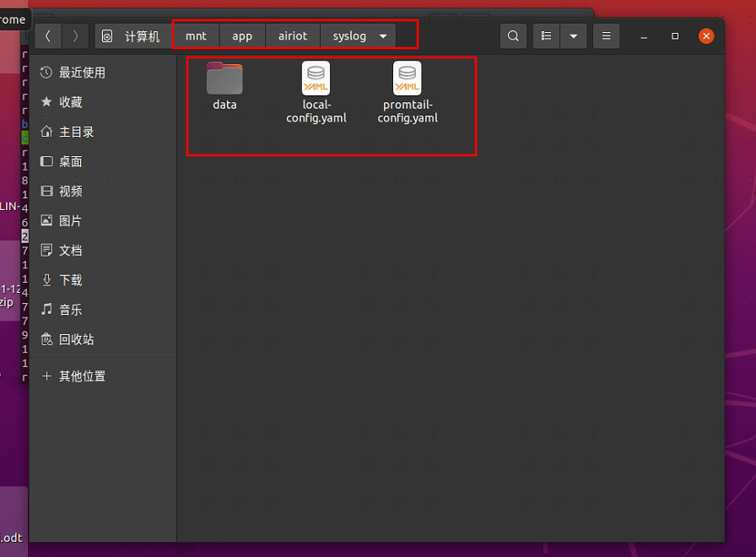Show 其他位置 other locations
This screenshot has height=557, width=756.
(x=82, y=376)
